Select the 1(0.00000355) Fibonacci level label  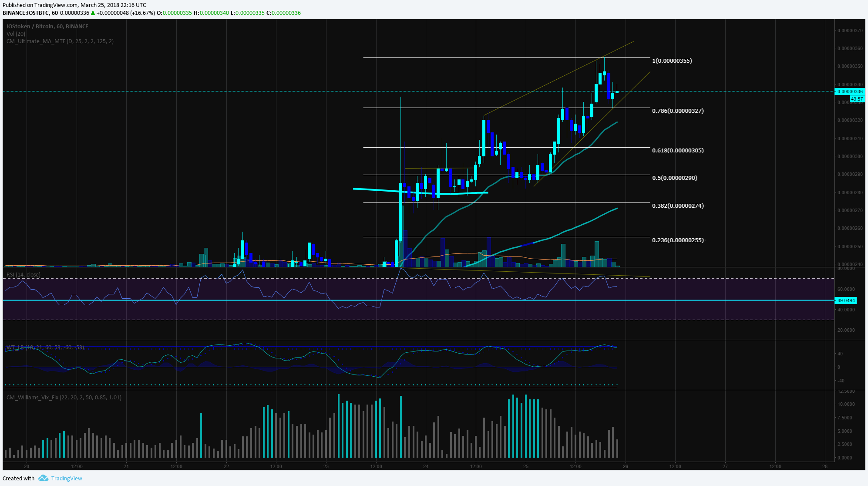click(x=672, y=61)
